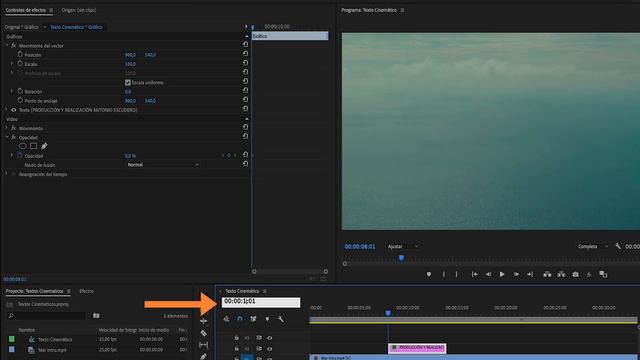Toggle timeline Snap magnet icon
The width and height of the screenshot is (640, 360).
(240, 319)
